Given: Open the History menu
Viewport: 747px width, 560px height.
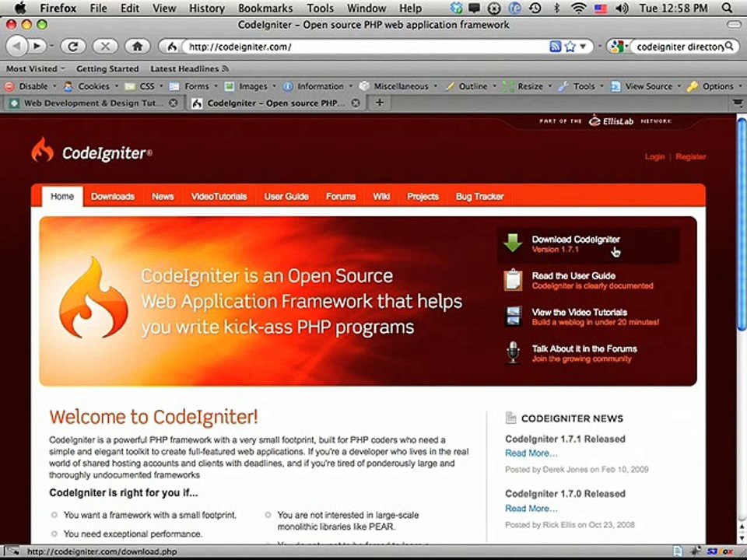Looking at the screenshot, I should tap(206, 8).
